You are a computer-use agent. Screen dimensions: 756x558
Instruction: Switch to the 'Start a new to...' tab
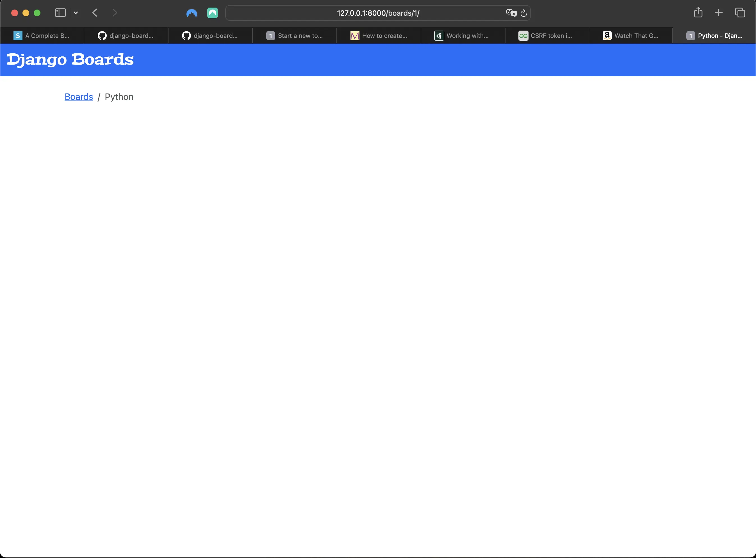[x=295, y=36]
